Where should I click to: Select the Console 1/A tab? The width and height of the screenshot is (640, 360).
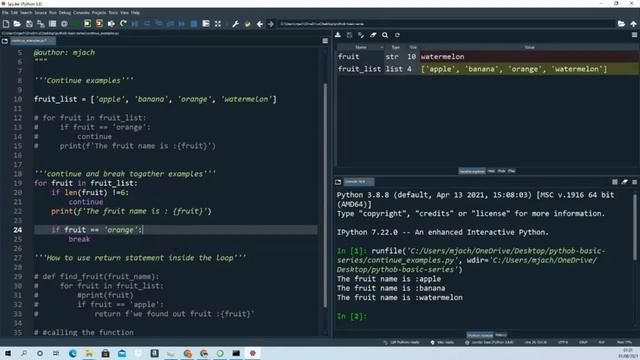[358, 182]
